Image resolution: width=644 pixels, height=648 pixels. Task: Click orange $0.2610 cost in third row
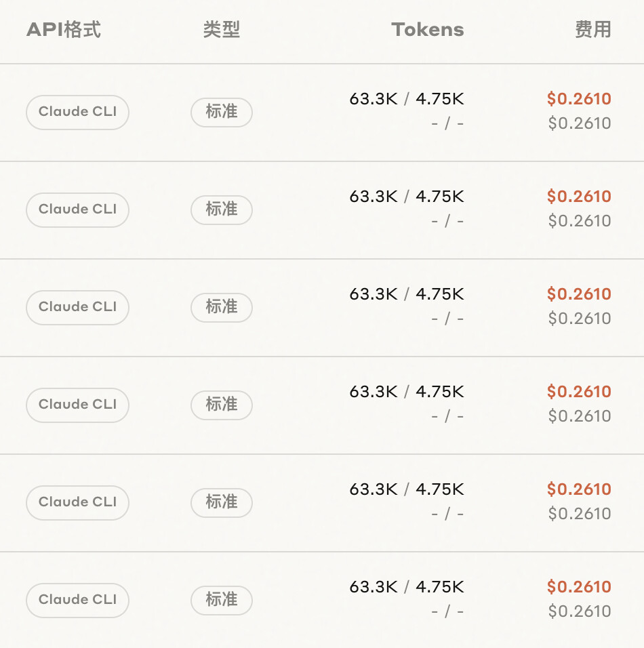click(579, 293)
